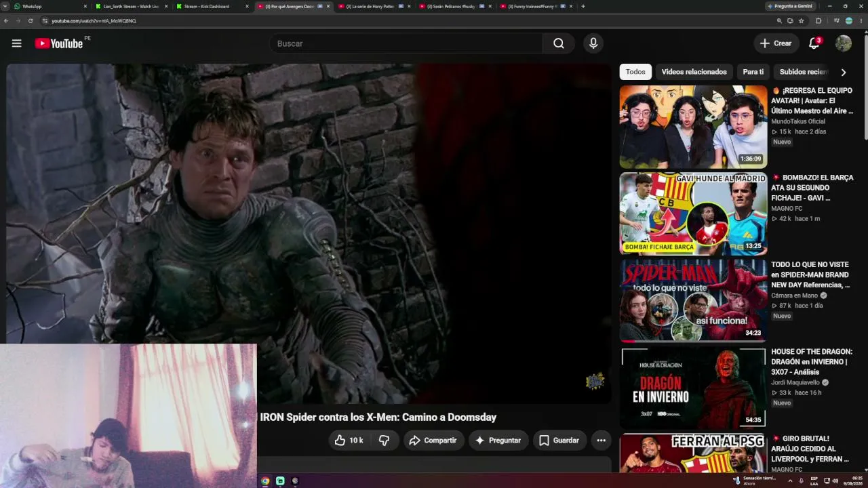The image size is (868, 488).
Task: Click the Preguntar button
Action: (x=498, y=441)
